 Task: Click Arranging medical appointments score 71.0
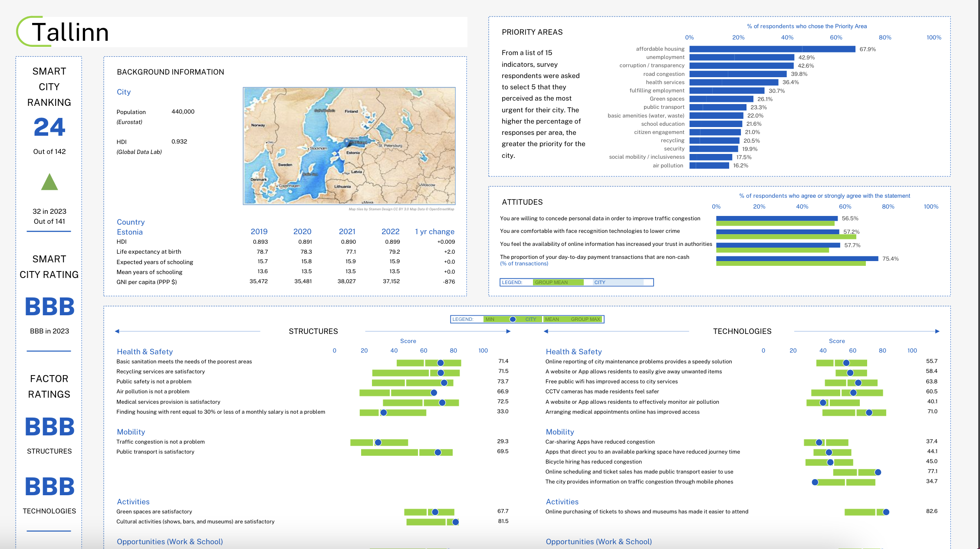[x=932, y=412]
